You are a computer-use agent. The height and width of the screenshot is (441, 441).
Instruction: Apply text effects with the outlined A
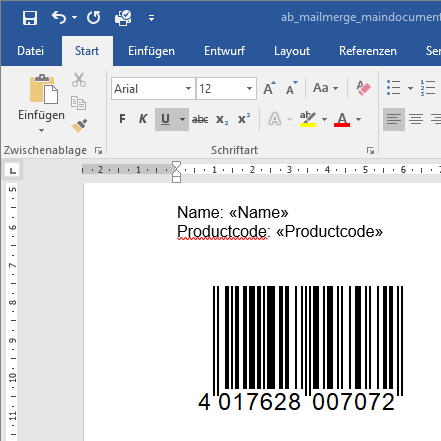point(275,119)
